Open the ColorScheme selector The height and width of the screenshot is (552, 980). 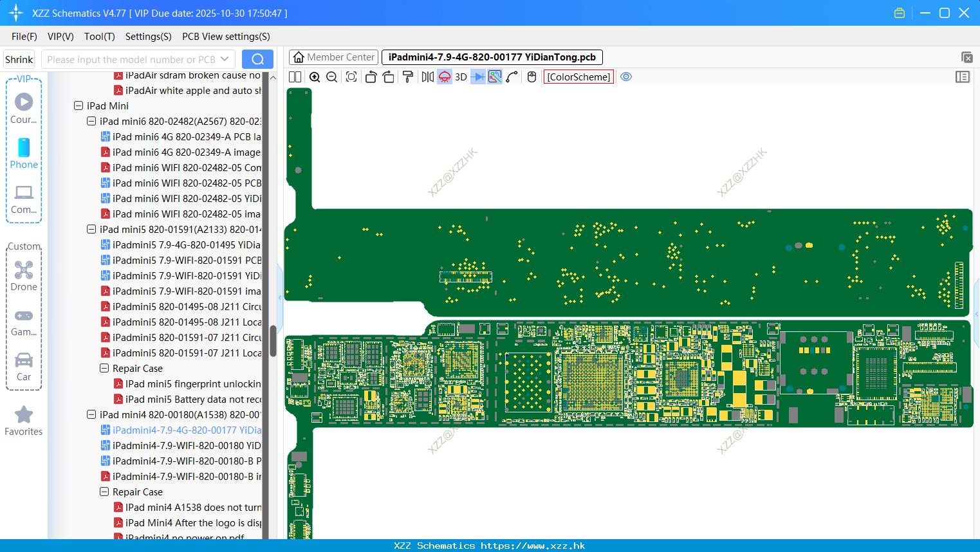coord(579,77)
